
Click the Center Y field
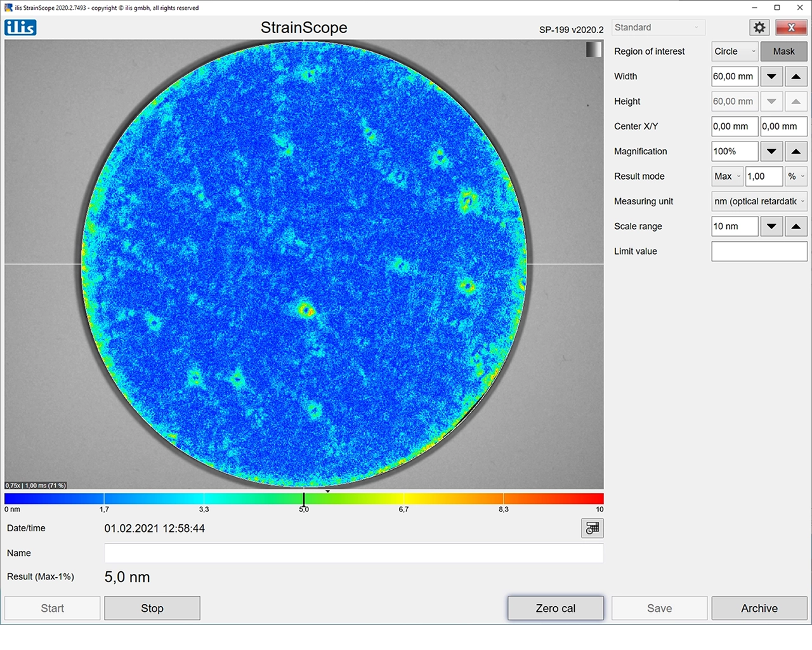tap(783, 126)
